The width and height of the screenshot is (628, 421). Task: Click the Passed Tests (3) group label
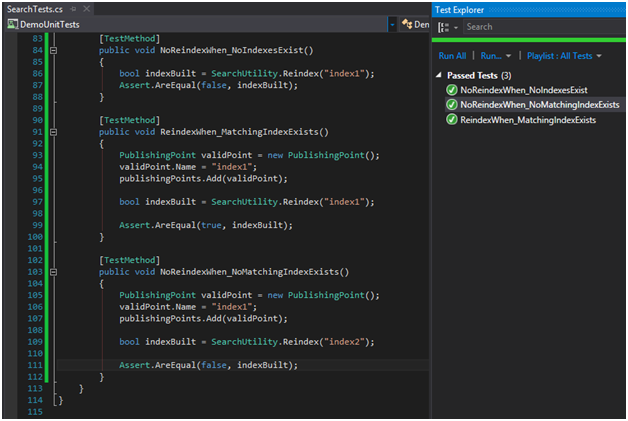(x=479, y=75)
